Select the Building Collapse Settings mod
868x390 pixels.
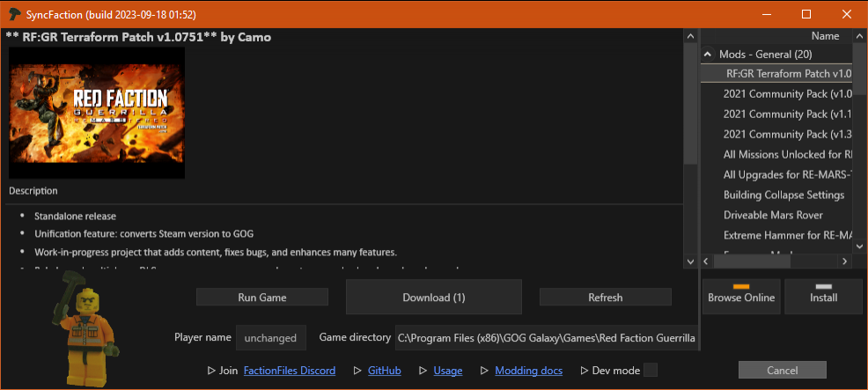tap(783, 195)
